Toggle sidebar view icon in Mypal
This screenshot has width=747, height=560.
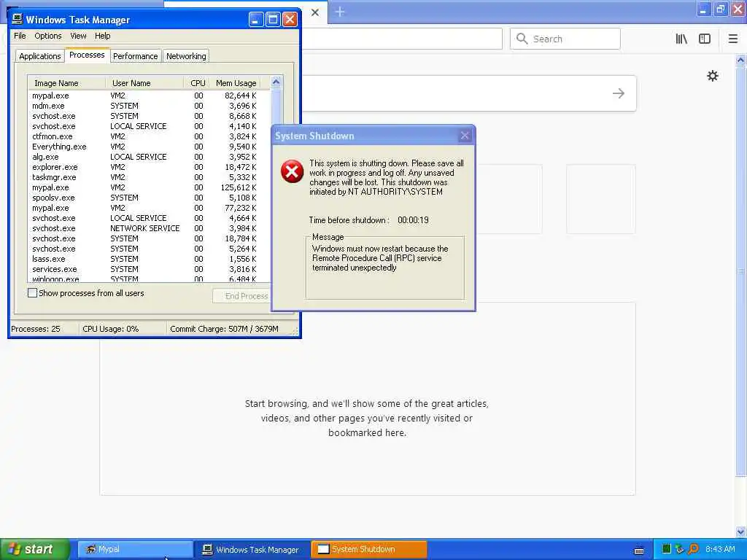point(705,39)
